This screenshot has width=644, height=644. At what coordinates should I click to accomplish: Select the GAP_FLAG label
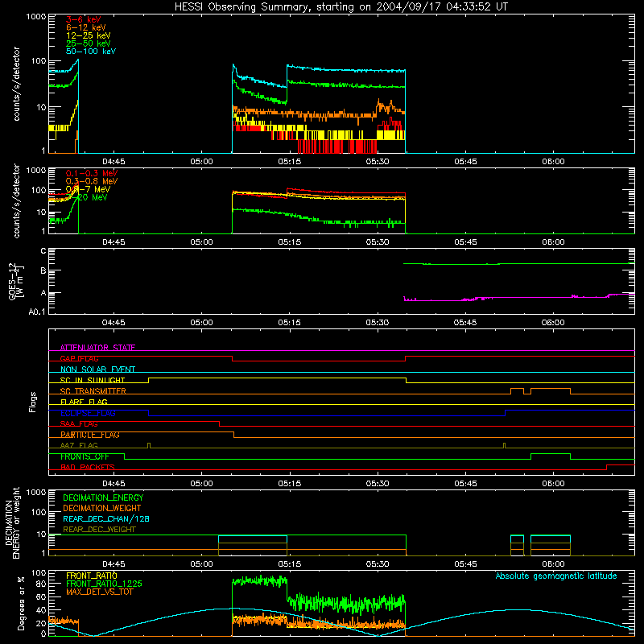tap(79, 358)
